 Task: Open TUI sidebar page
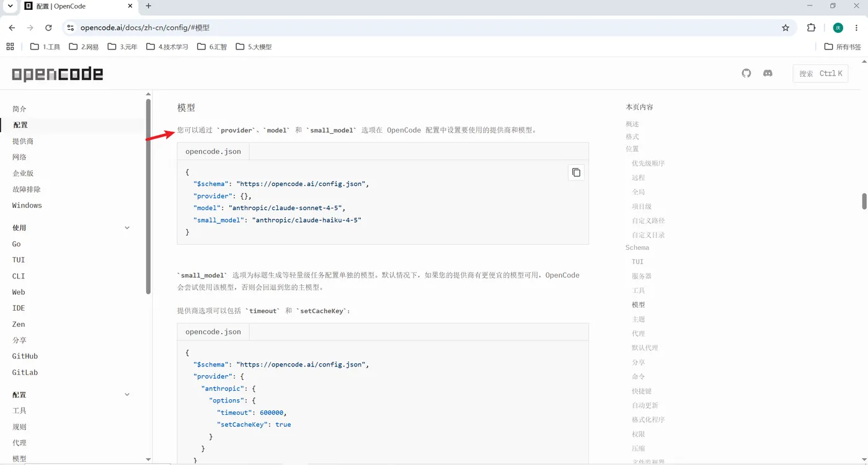tap(19, 260)
